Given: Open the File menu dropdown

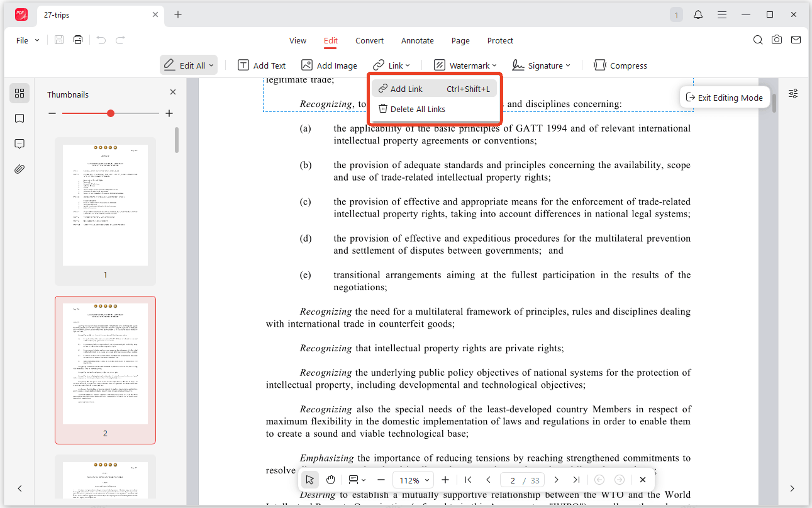Looking at the screenshot, I should (x=28, y=40).
